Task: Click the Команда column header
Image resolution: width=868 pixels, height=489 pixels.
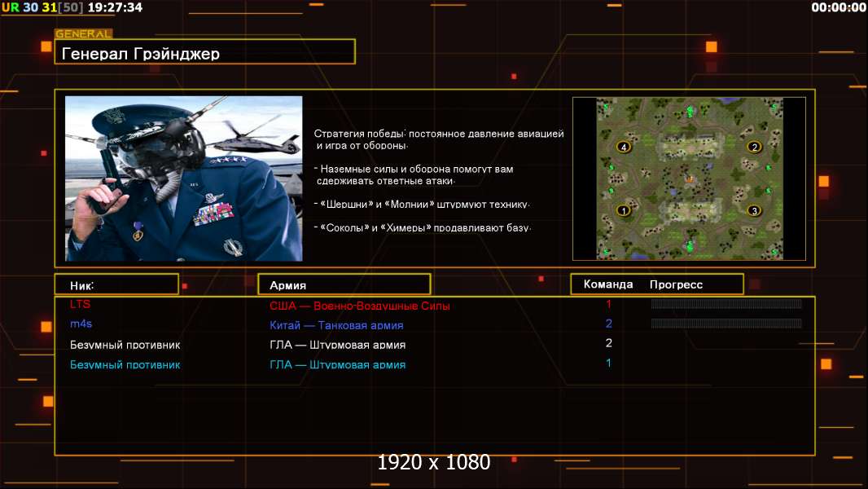Action: click(608, 284)
